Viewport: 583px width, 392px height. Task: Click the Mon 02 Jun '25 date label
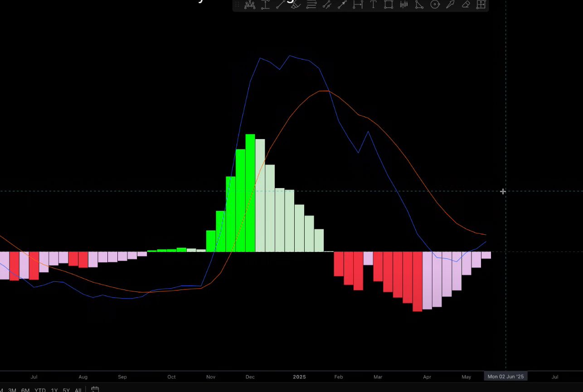click(505, 377)
